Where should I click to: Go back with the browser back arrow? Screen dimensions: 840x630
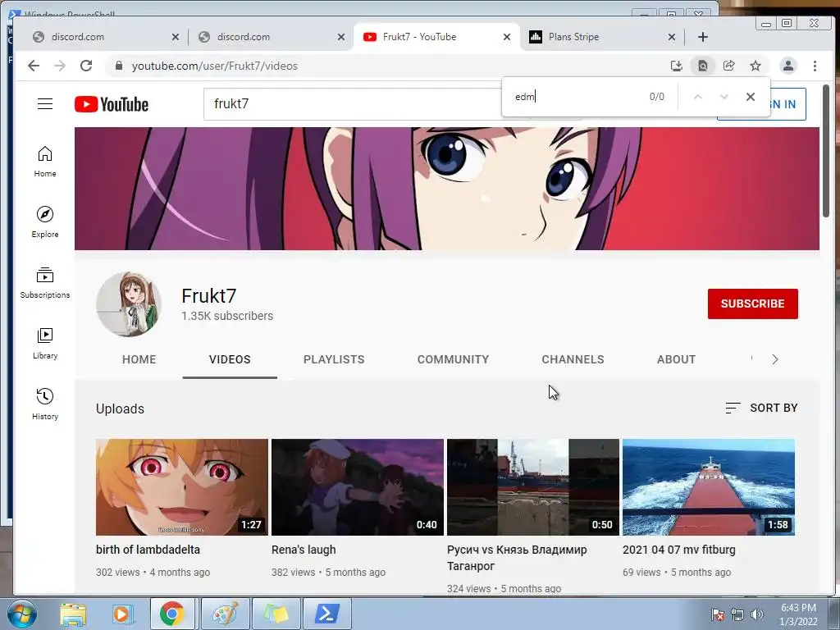pyautogui.click(x=34, y=66)
